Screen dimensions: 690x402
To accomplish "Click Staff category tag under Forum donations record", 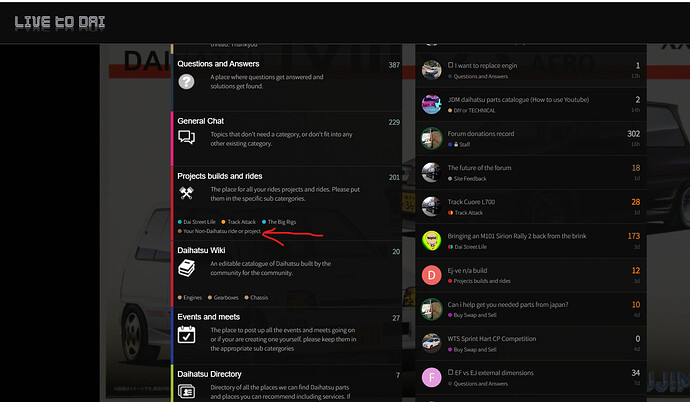I will tap(459, 144).
